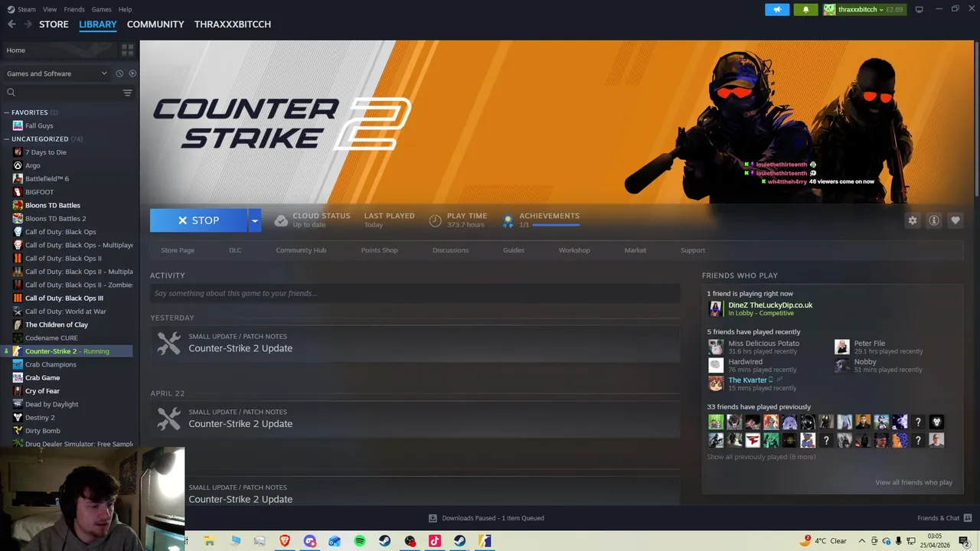Collapse the Favorites category
This screenshot has height=551, width=980.
(6, 112)
